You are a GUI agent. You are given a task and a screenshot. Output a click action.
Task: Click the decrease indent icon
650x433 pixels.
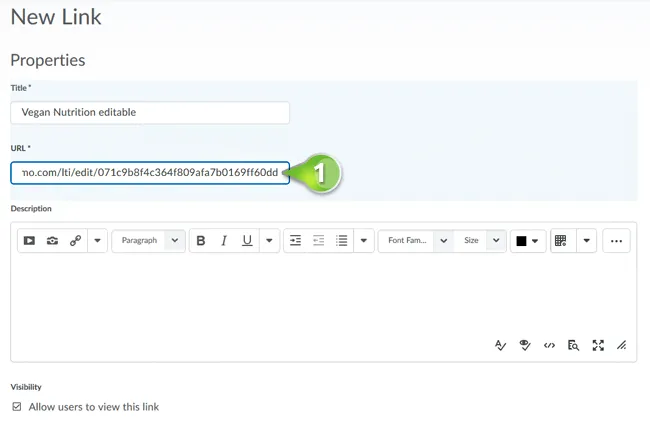tap(318, 240)
